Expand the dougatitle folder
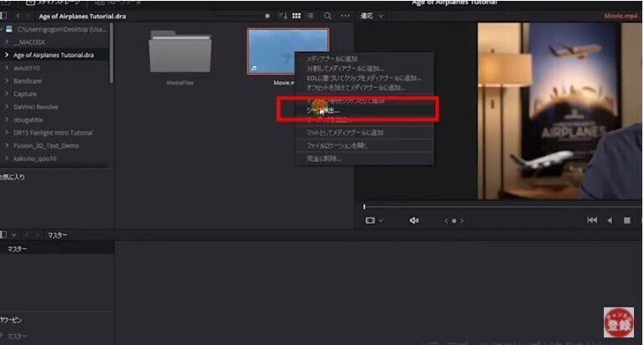644x345 pixels. click(x=7, y=120)
